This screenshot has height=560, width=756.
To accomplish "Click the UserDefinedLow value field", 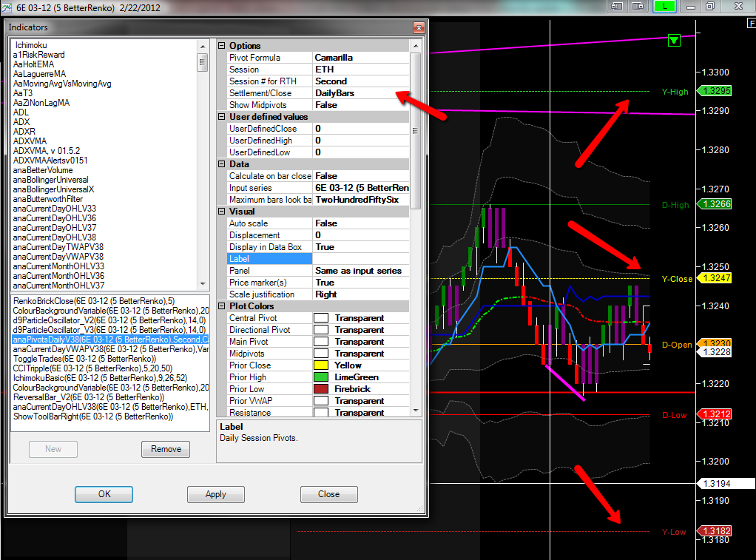I will [x=361, y=152].
